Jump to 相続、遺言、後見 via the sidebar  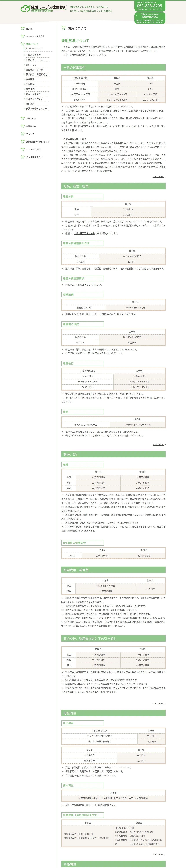[x=34, y=60]
